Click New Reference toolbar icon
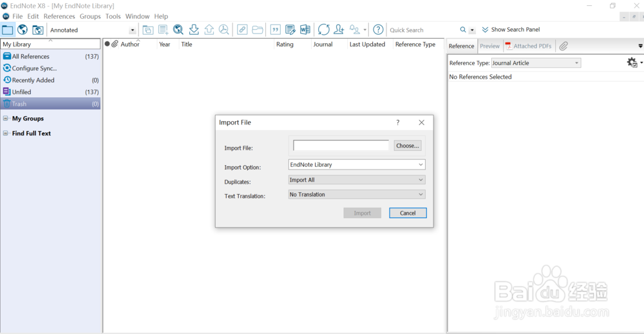Viewport: 644px width, 334px height. pos(163,30)
